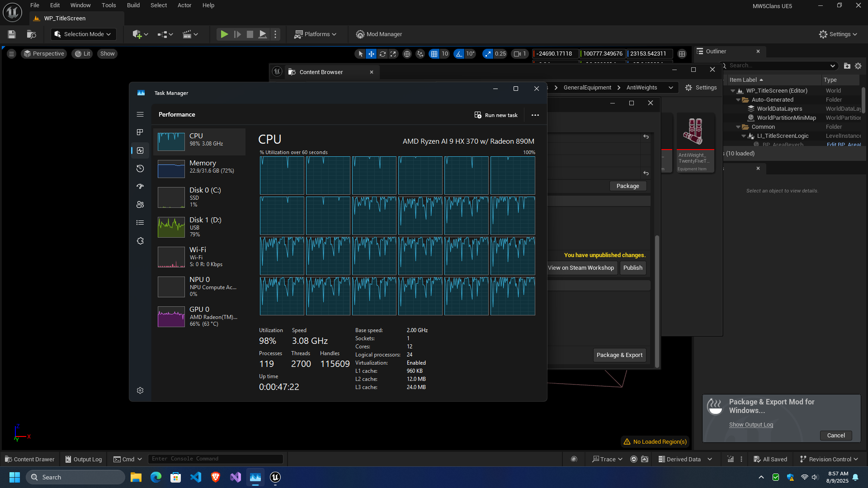This screenshot has height=488, width=868.
Task: Open the Build menu
Action: (x=133, y=5)
